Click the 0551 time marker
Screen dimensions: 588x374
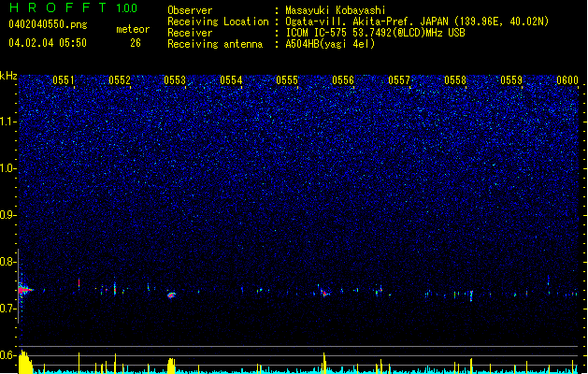click(x=64, y=80)
